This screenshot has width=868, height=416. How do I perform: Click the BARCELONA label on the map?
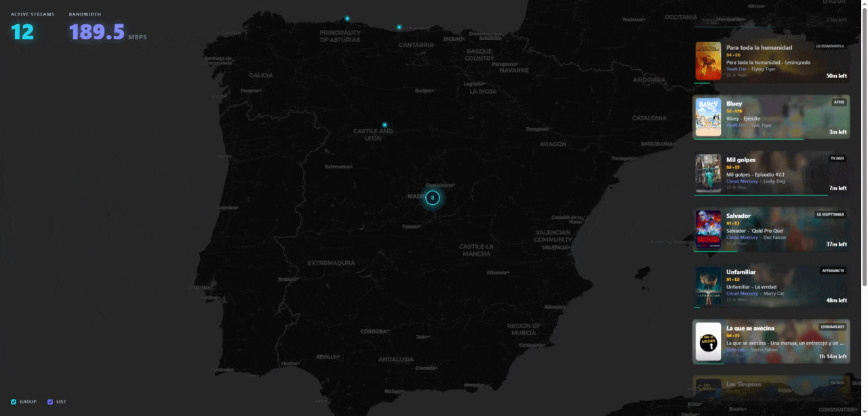656,144
